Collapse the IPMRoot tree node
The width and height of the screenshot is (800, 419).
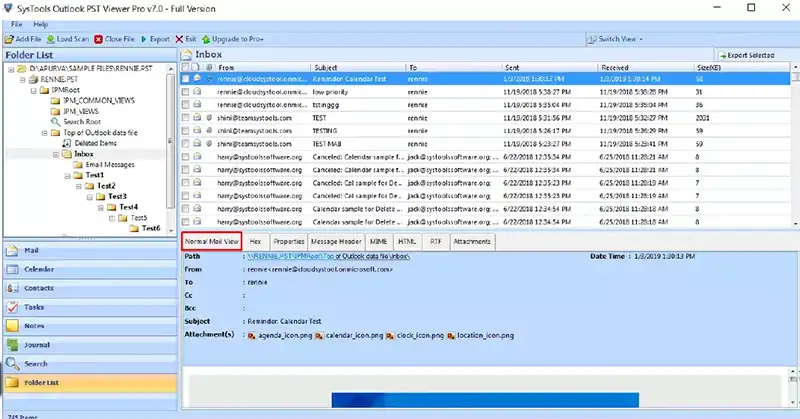click(x=34, y=90)
